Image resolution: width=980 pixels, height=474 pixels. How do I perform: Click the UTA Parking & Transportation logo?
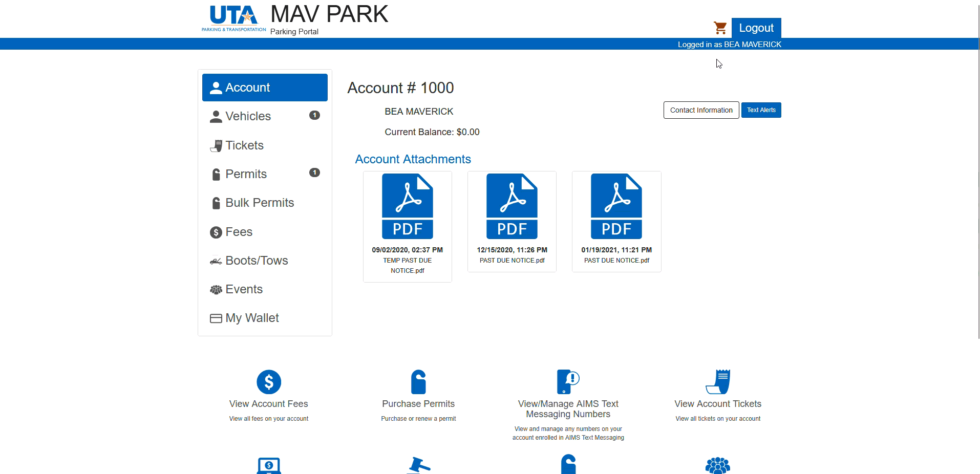coord(233,18)
